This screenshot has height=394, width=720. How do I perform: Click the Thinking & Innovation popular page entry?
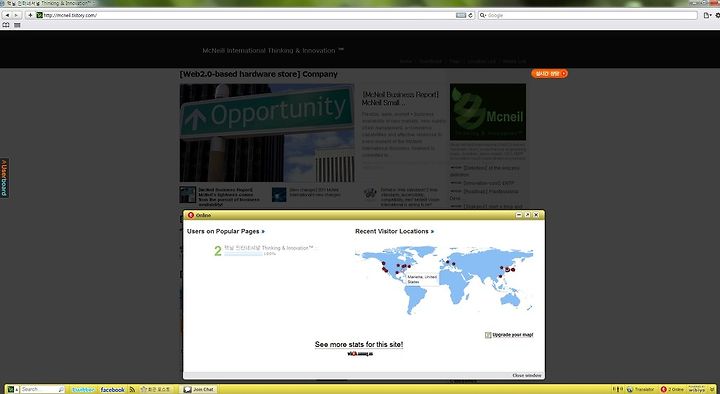click(x=269, y=248)
